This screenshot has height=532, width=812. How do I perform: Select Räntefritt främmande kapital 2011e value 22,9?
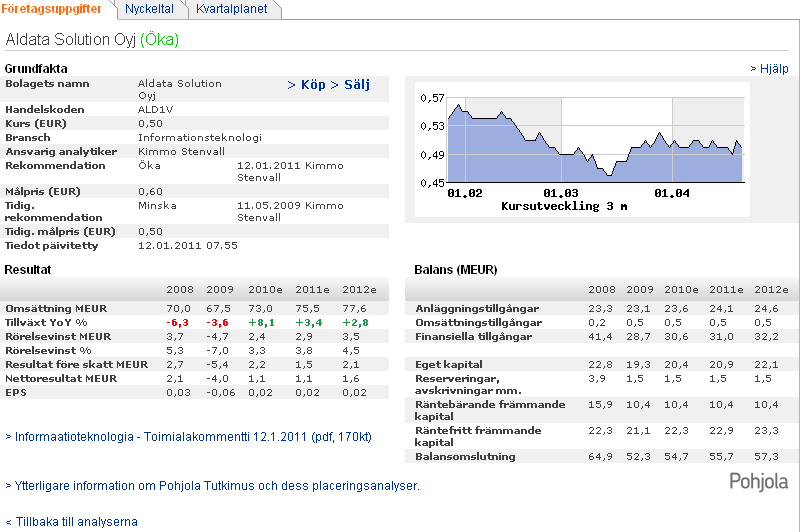pyautogui.click(x=721, y=430)
